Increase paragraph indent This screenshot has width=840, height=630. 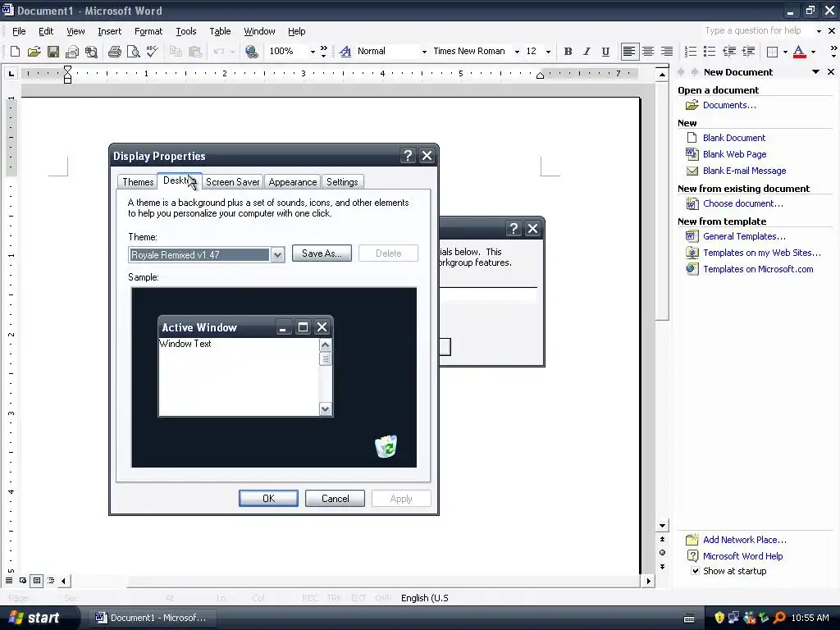coord(748,52)
